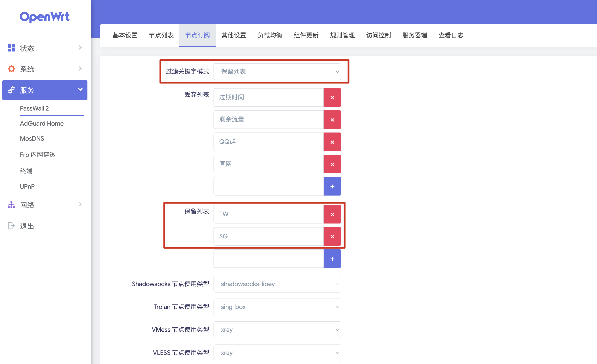The width and height of the screenshot is (597, 364).
Task: Open PassWall 2 in the sidebar
Action: tap(34, 108)
